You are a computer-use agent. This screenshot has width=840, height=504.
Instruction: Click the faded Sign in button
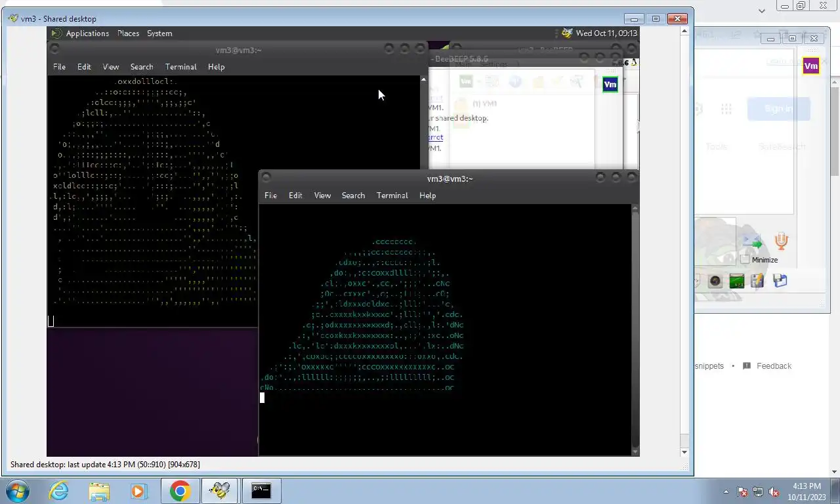click(778, 109)
